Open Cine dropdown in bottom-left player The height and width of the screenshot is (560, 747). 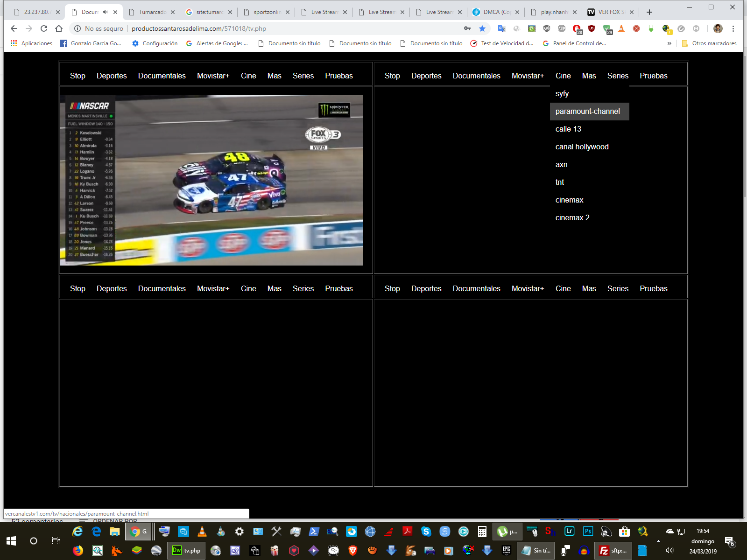click(248, 288)
